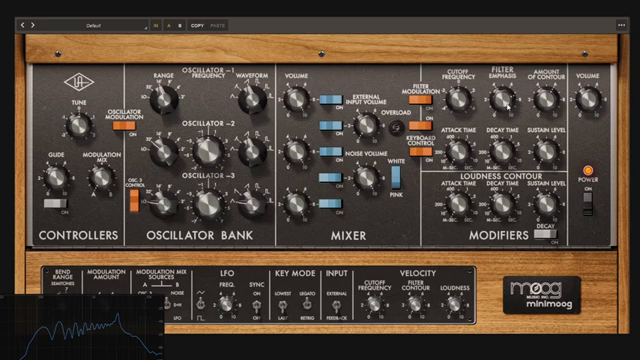
Task: Toggle lower Keyboard Control orange switch
Action: (x=420, y=151)
